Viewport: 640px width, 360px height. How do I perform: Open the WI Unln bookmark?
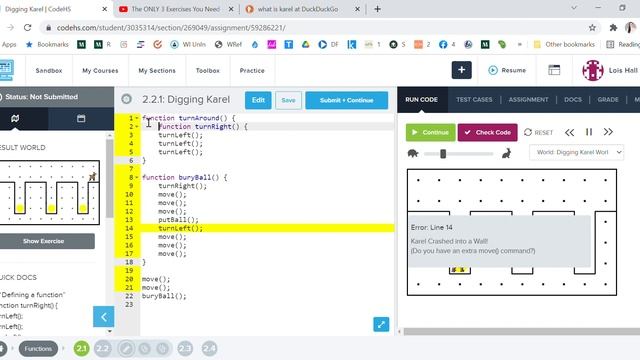(x=188, y=44)
